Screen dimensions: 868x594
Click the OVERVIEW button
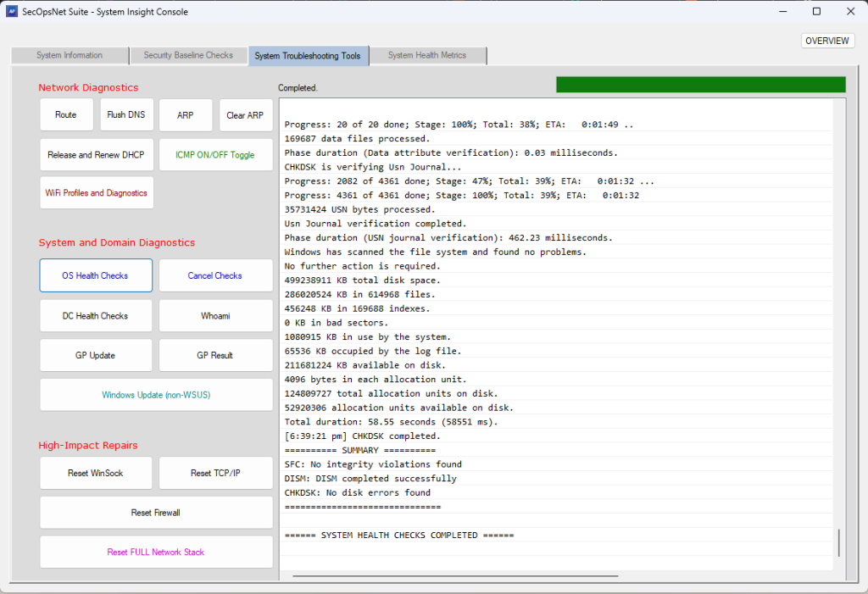coord(827,41)
